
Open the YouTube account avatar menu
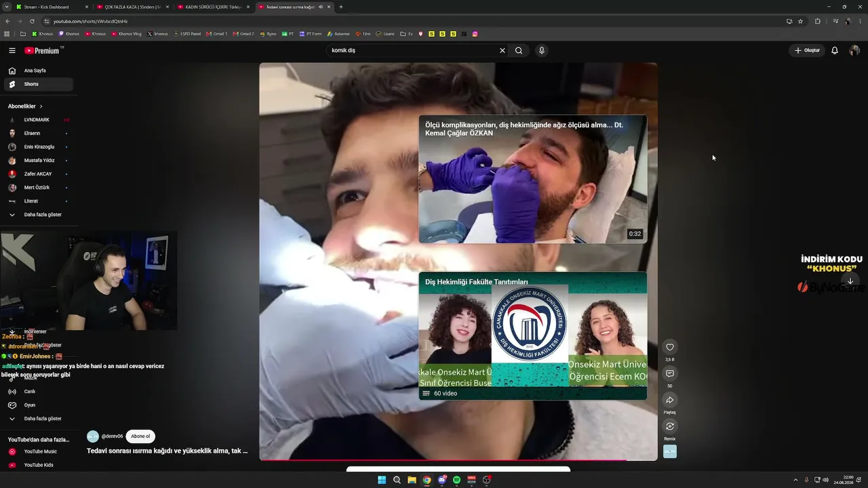coord(854,50)
